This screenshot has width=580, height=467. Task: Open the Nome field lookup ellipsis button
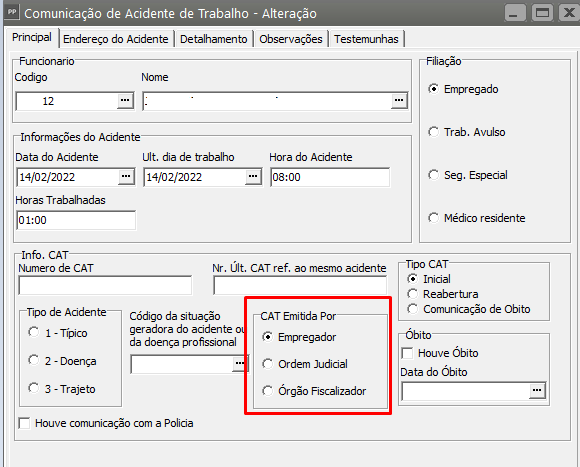coord(399,101)
